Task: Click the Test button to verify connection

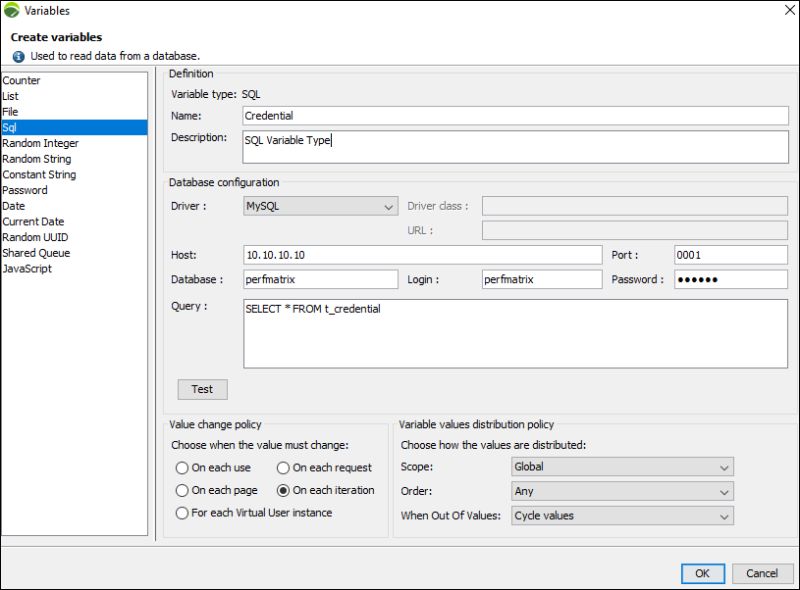Action: click(202, 389)
